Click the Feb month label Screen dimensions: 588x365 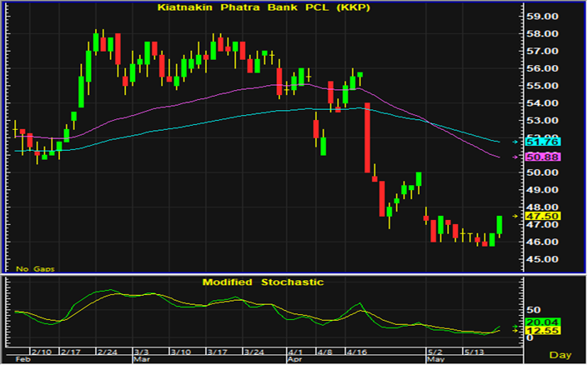[23, 359]
